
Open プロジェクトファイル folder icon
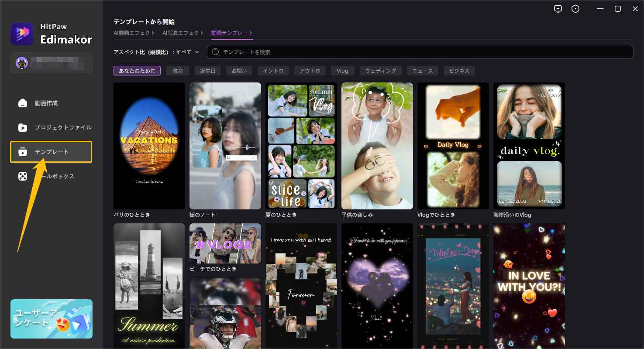click(23, 128)
